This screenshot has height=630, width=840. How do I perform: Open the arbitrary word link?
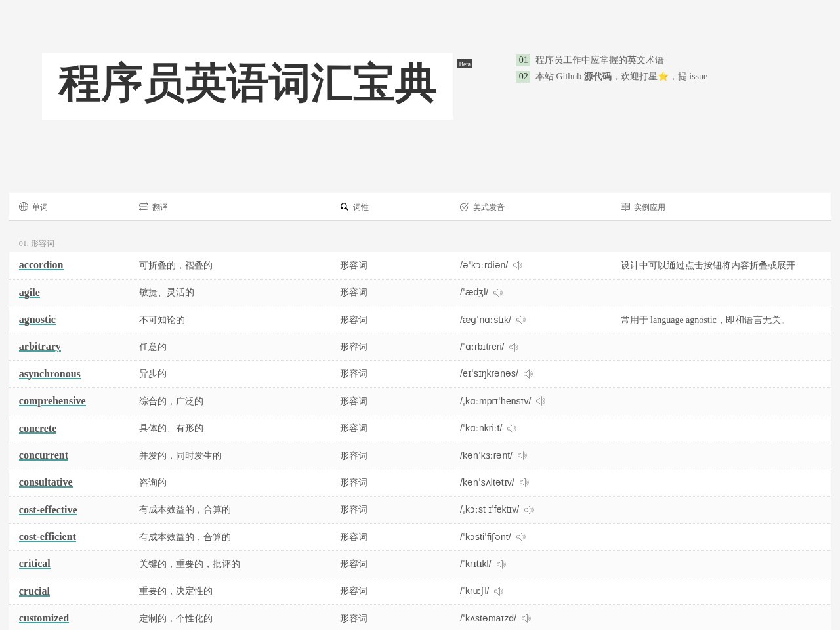point(40,346)
